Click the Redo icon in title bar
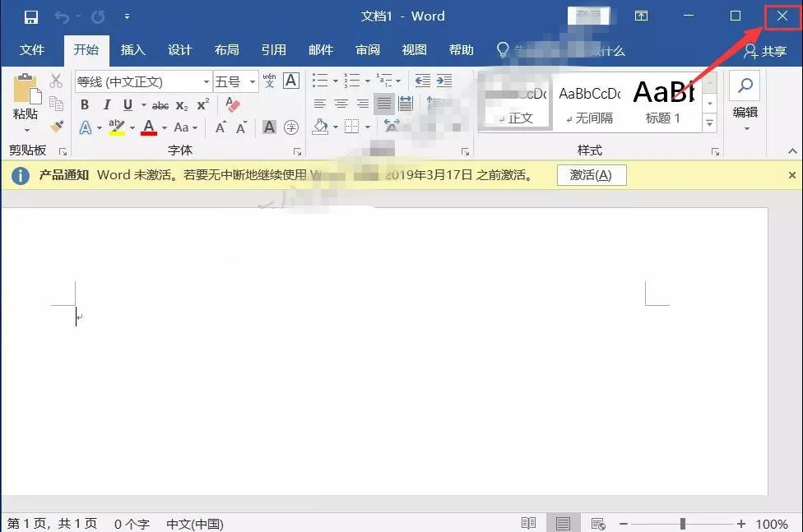 coord(98,17)
